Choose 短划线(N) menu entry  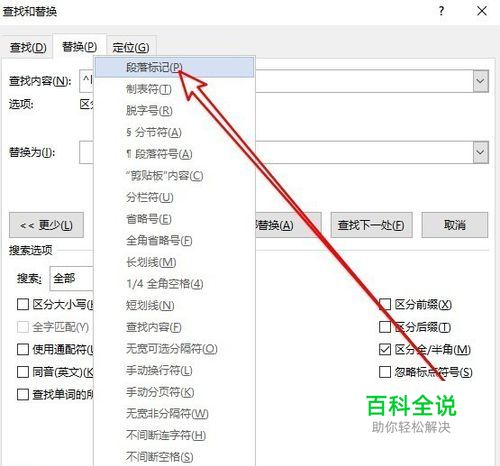coord(174,305)
